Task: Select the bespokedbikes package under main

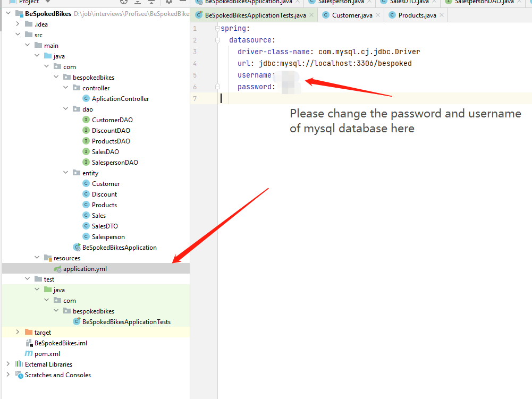Action: [x=94, y=78]
